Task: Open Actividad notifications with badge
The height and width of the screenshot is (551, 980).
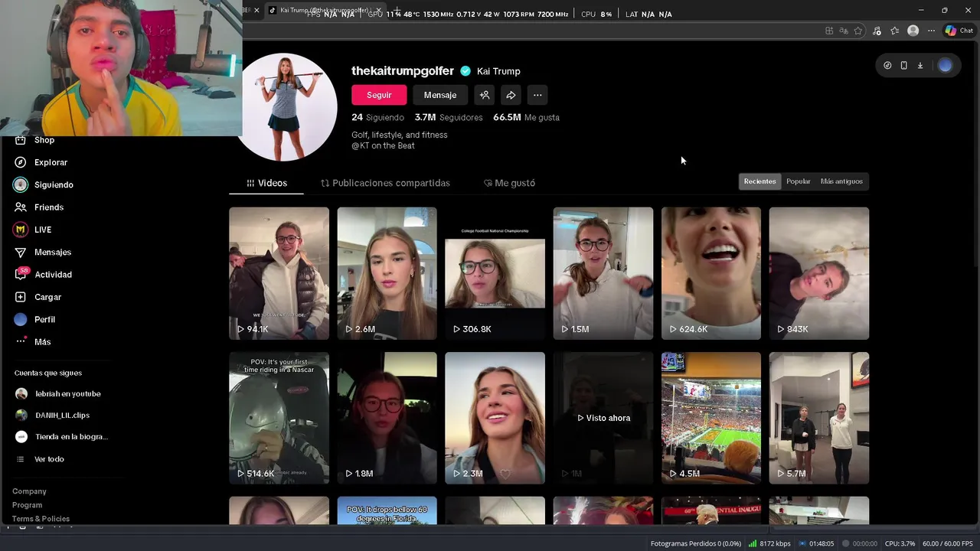Action: 43,274
